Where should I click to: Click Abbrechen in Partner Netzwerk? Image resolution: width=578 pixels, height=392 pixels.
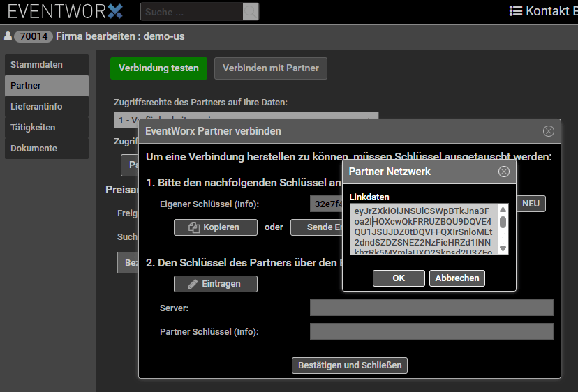point(457,278)
